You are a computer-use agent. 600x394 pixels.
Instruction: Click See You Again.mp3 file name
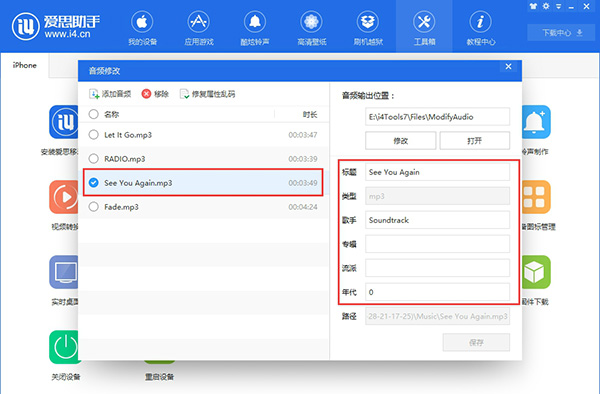pos(138,183)
